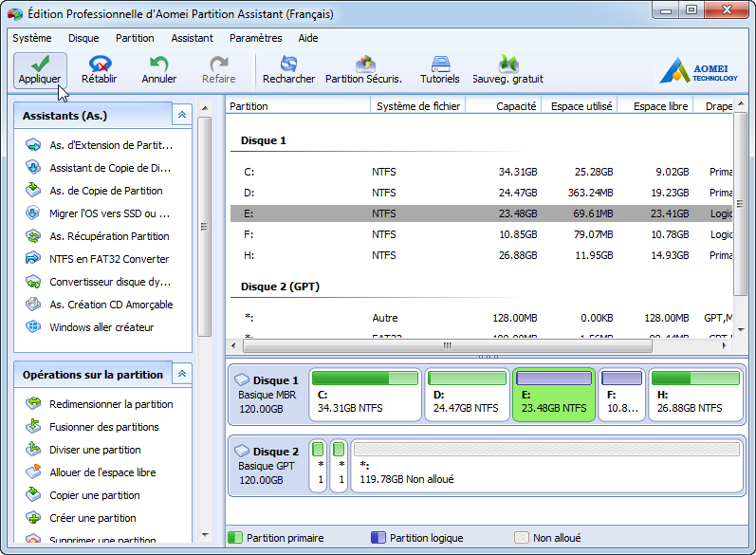This screenshot has height=555, width=756.
Task: Select D: 24.47GB NTFS block in disk map
Action: click(467, 395)
